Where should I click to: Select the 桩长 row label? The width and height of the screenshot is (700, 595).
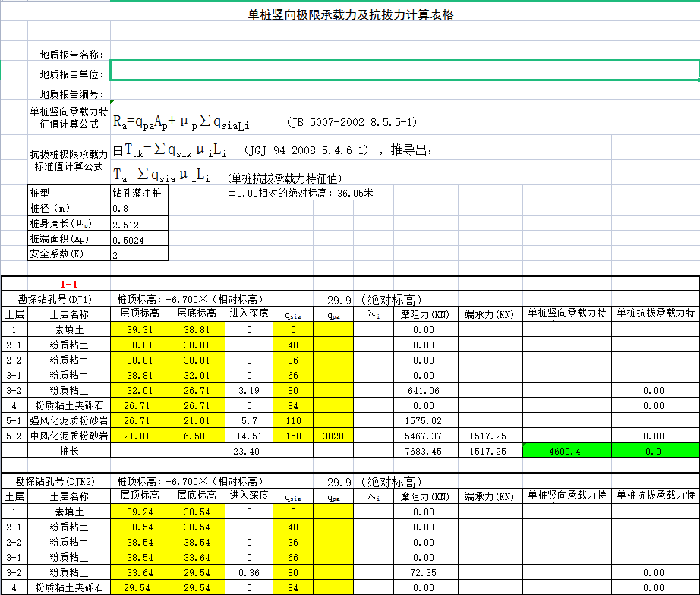pos(69,451)
